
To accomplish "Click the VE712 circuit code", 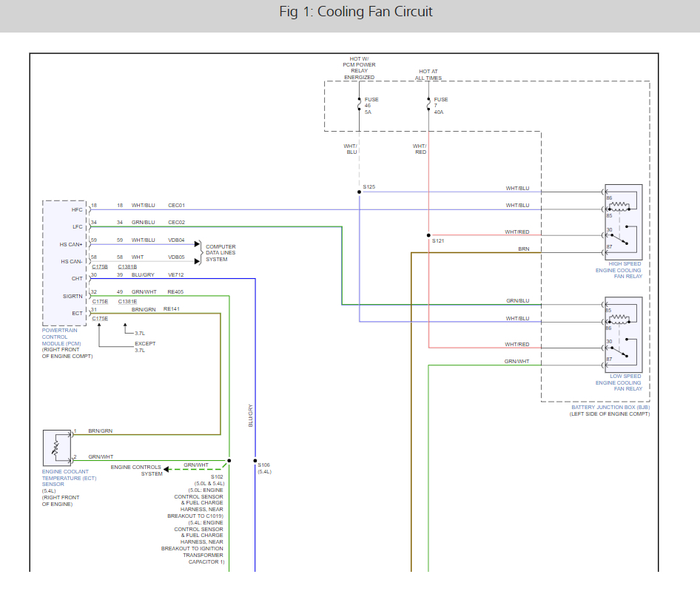I will (x=175, y=274).
